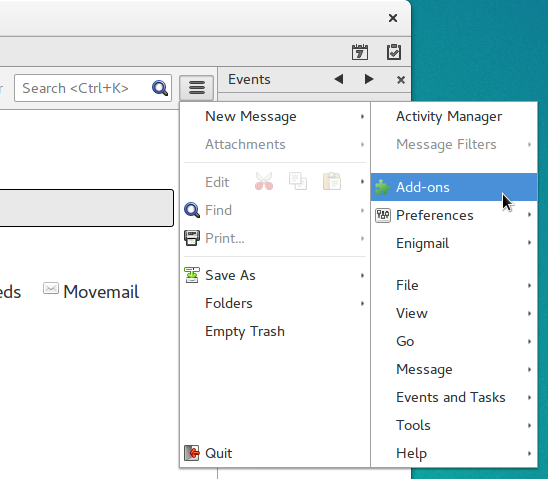Open the Message submenu

454,369
